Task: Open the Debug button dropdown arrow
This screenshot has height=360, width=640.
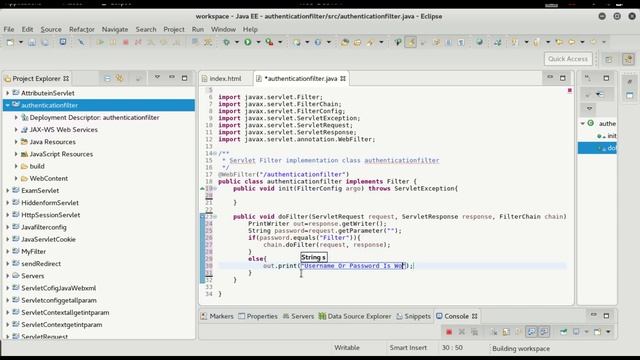Action: [236, 42]
